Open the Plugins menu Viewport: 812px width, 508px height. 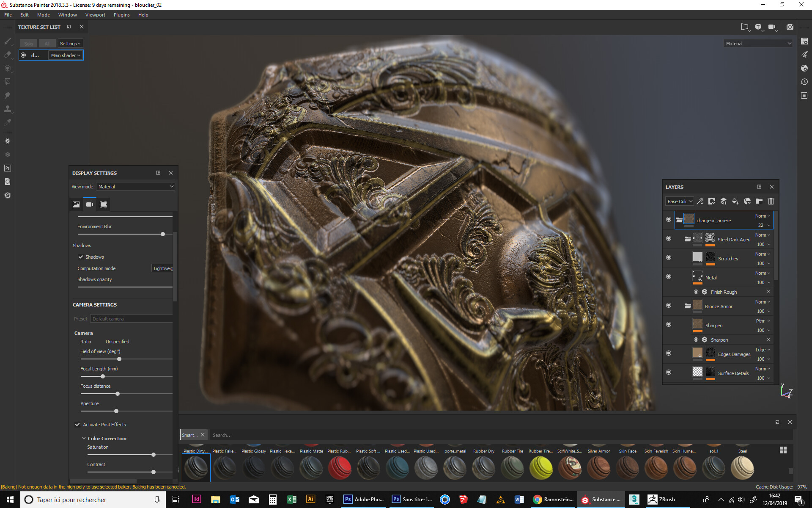click(x=122, y=15)
